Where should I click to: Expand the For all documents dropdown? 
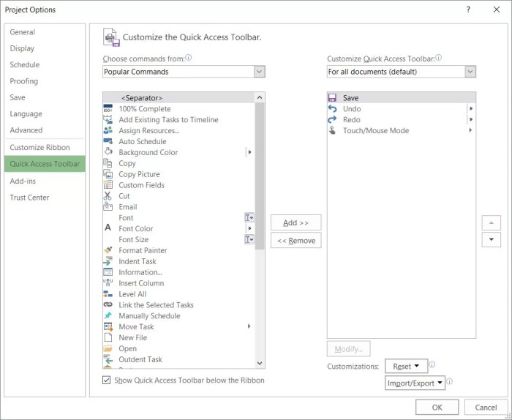pyautogui.click(x=402, y=72)
